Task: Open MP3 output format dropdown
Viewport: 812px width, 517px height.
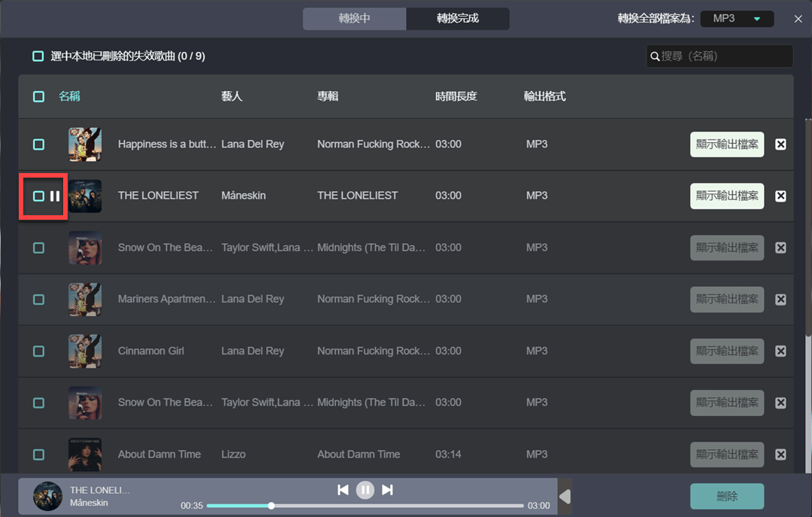Action: (x=737, y=19)
